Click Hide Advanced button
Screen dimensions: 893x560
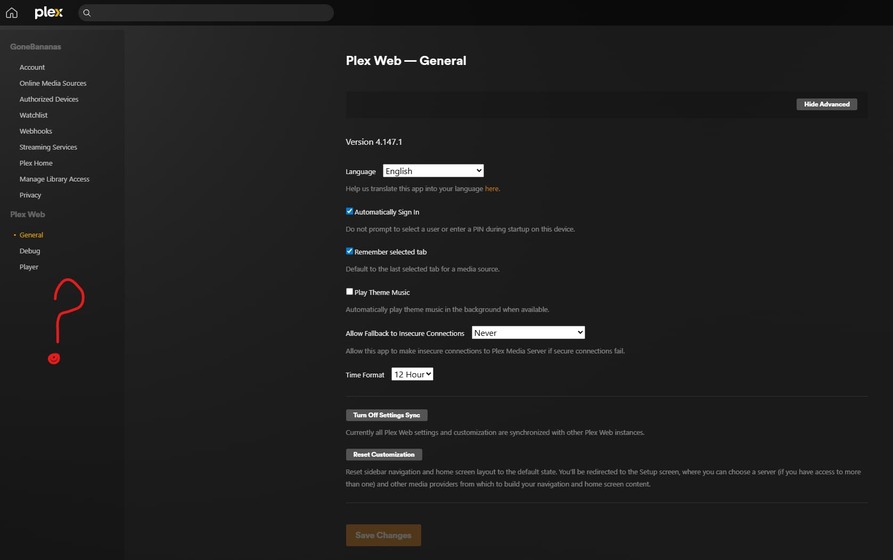tap(826, 104)
